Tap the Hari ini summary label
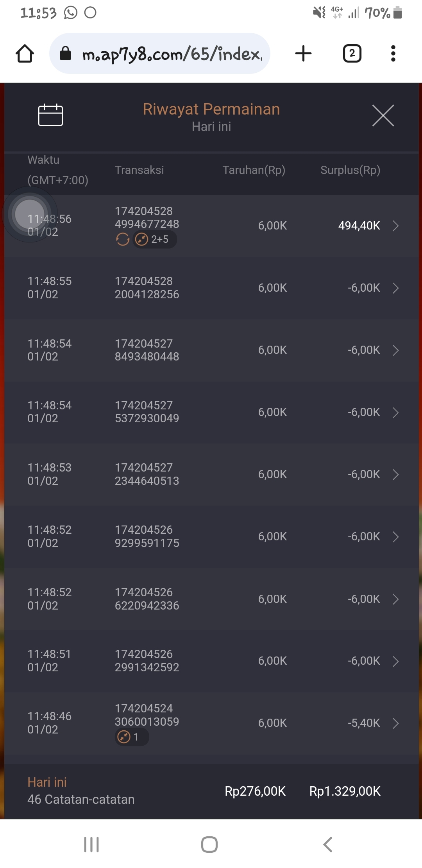 [47, 782]
